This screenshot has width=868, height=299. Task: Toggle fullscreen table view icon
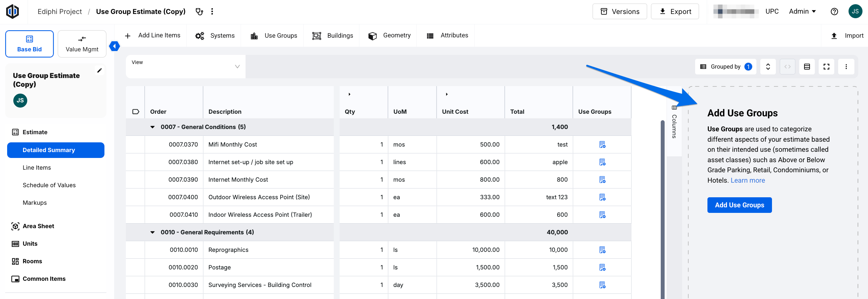(826, 67)
